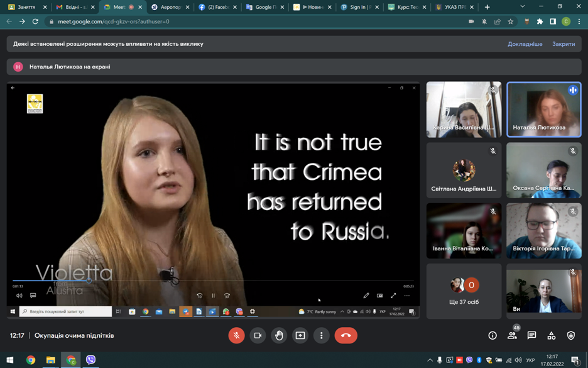Select Наталья Лютикова's video tile

[x=543, y=109]
